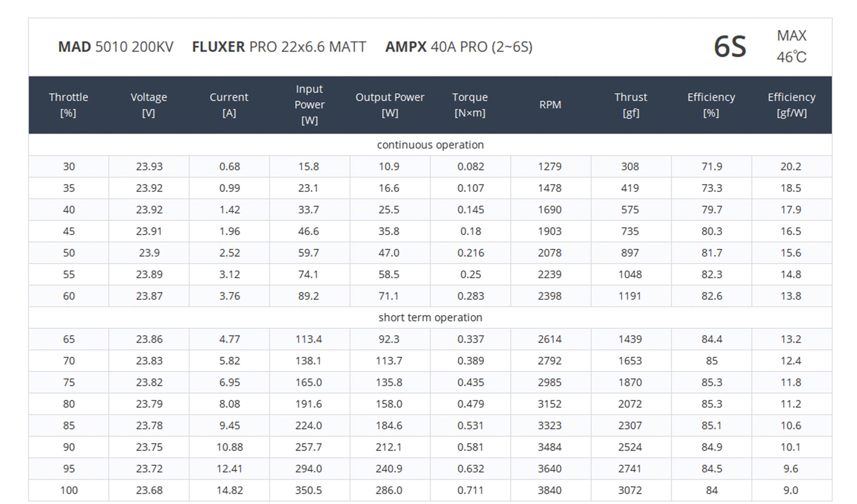Click the 1279 RPM cell in first row
The width and height of the screenshot is (857, 504).
[550, 167]
